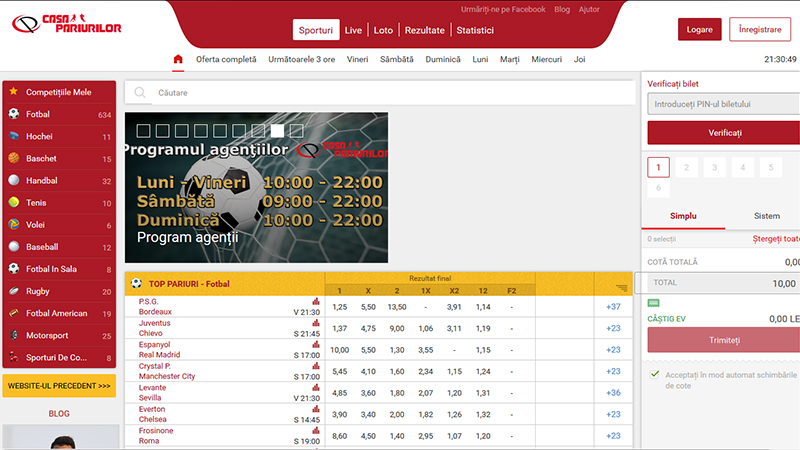The image size is (800, 450).
Task: Click the star icon beside Competițiile Mele
Action: pos(14,91)
